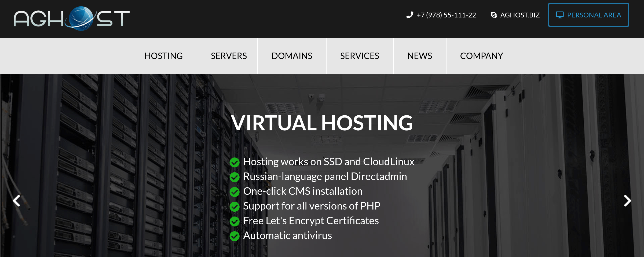Click text 'Automatic antivirus'
The width and height of the screenshot is (644, 257).
pyautogui.click(x=287, y=236)
